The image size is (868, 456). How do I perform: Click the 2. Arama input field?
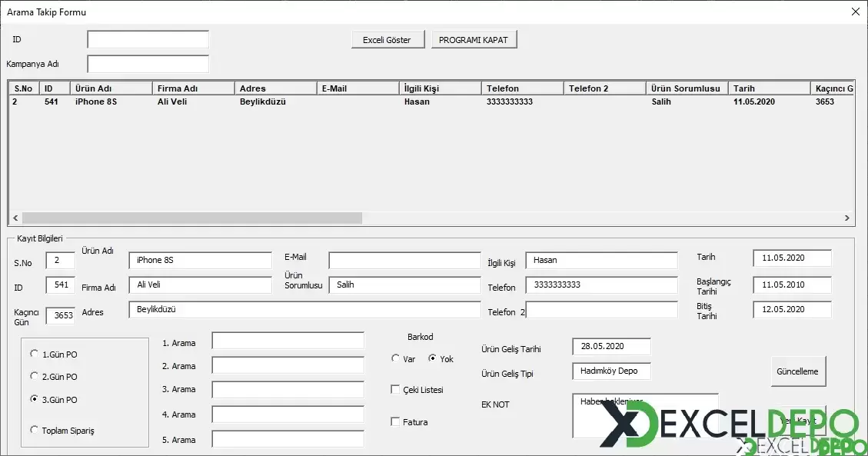(x=288, y=364)
